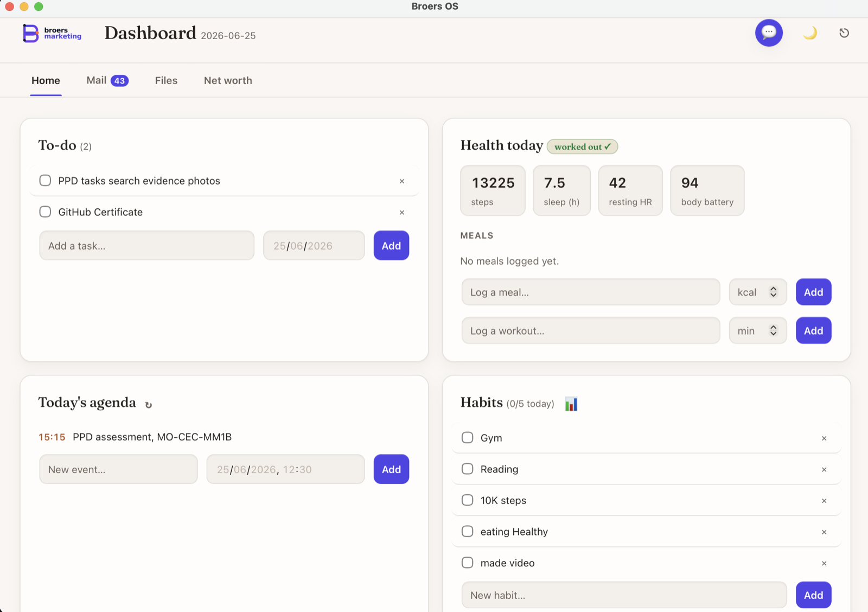Open the 15:15 PPD assessment agenda event
868x612 pixels.
[135, 437]
